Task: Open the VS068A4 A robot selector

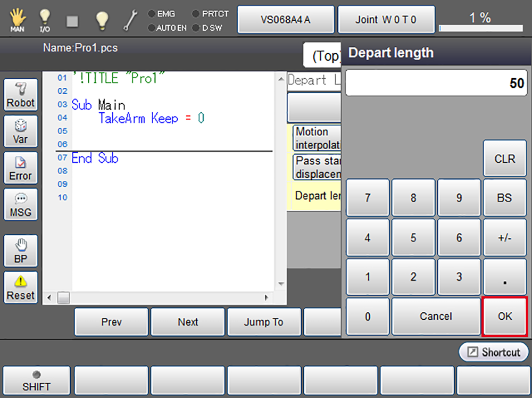Action: coord(286,20)
